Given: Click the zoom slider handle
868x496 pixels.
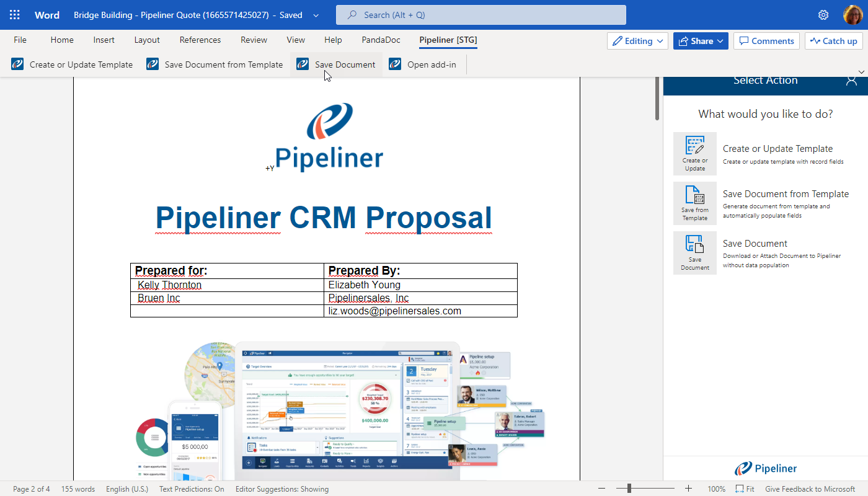Looking at the screenshot, I should point(629,489).
